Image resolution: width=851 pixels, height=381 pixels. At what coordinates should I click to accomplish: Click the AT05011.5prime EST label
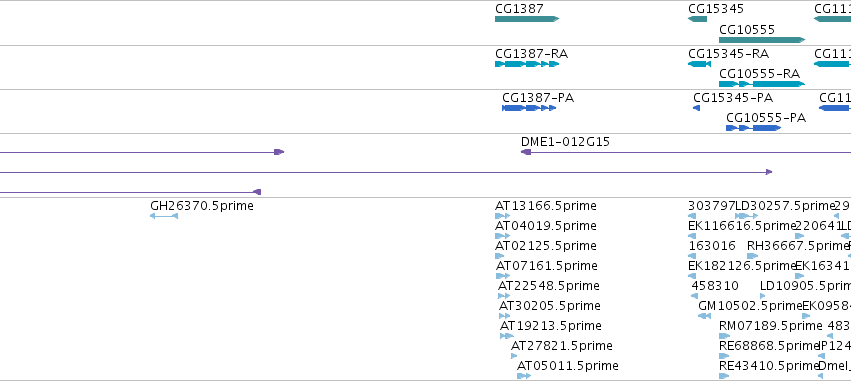pos(567,366)
